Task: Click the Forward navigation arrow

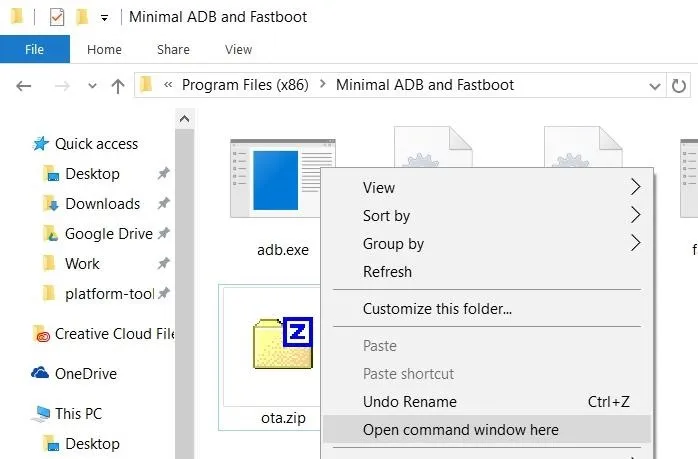Action: [x=62, y=85]
